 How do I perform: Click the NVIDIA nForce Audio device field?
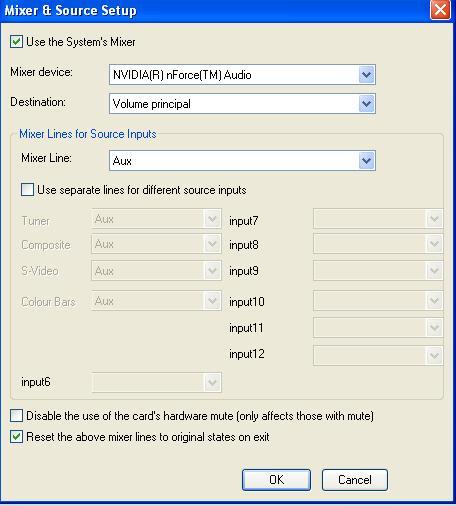(242, 75)
